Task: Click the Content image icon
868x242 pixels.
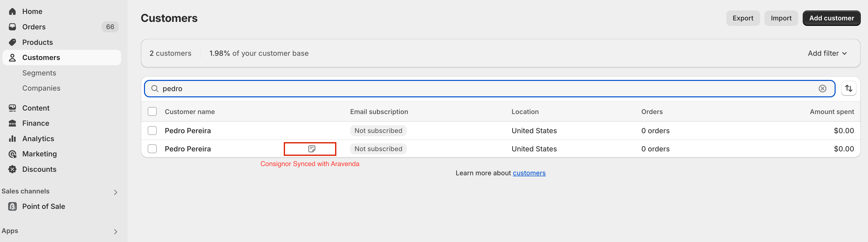Action: coord(12,108)
